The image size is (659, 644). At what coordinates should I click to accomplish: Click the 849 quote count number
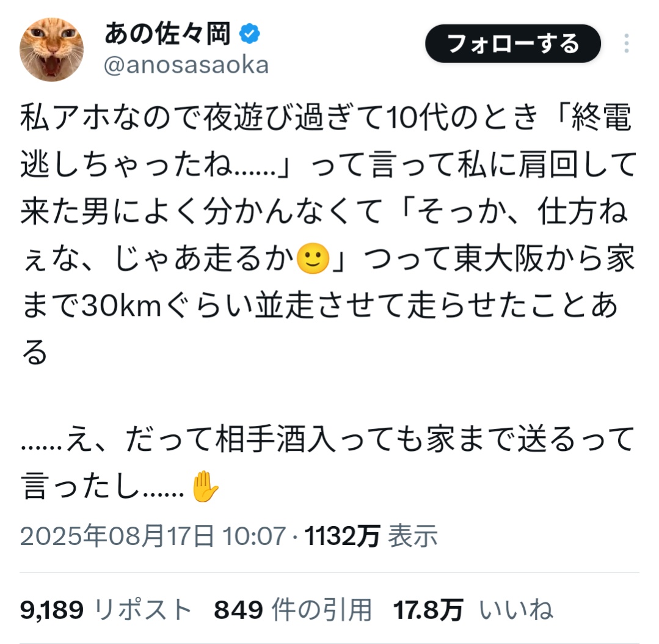pyautogui.click(x=238, y=610)
